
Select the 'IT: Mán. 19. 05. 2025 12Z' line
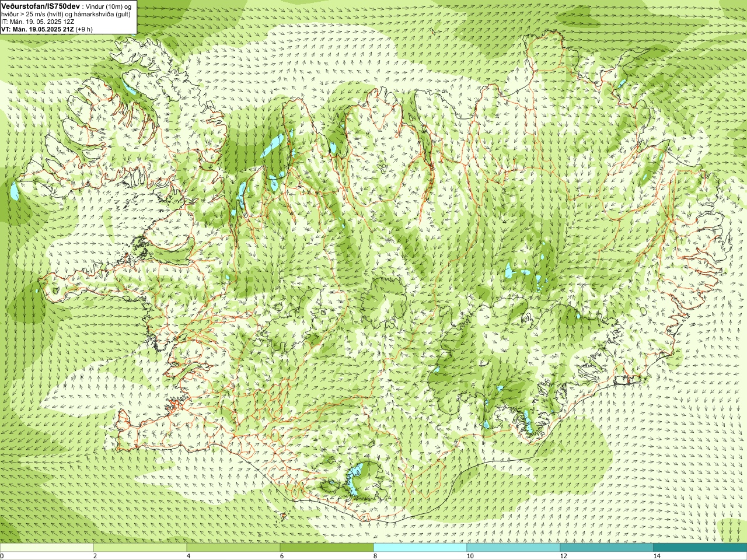(38, 22)
